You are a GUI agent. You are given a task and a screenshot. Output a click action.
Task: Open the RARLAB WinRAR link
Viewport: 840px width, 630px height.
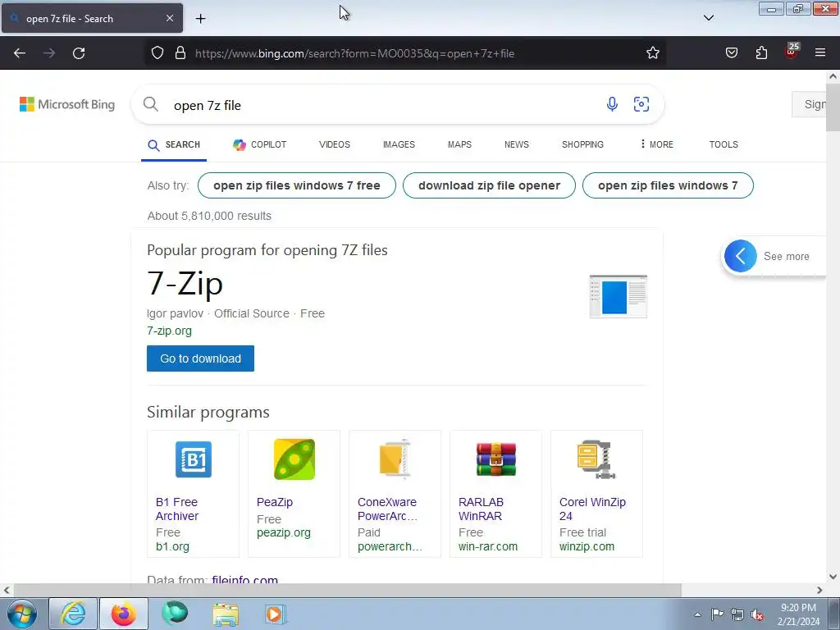(481, 509)
